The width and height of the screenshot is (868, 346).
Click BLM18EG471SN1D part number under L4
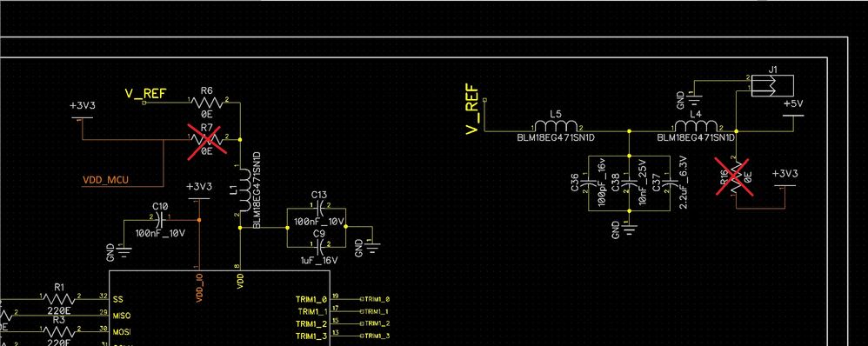697,137
